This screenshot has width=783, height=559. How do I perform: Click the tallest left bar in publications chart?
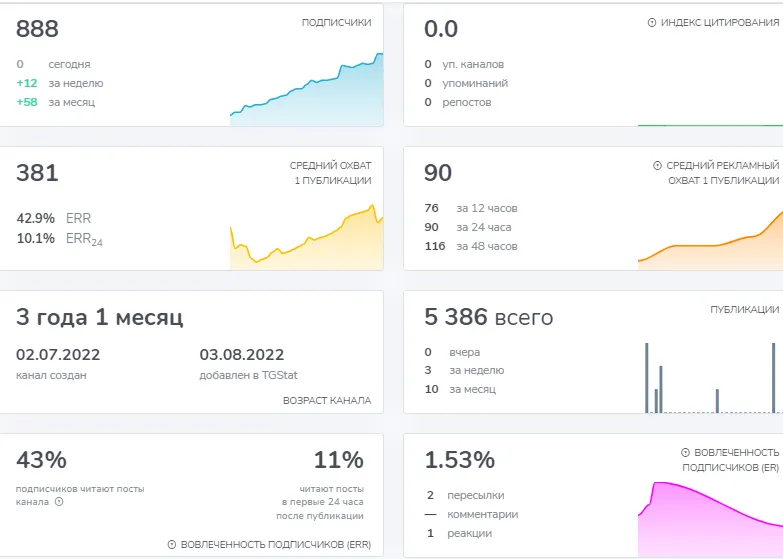click(647, 378)
